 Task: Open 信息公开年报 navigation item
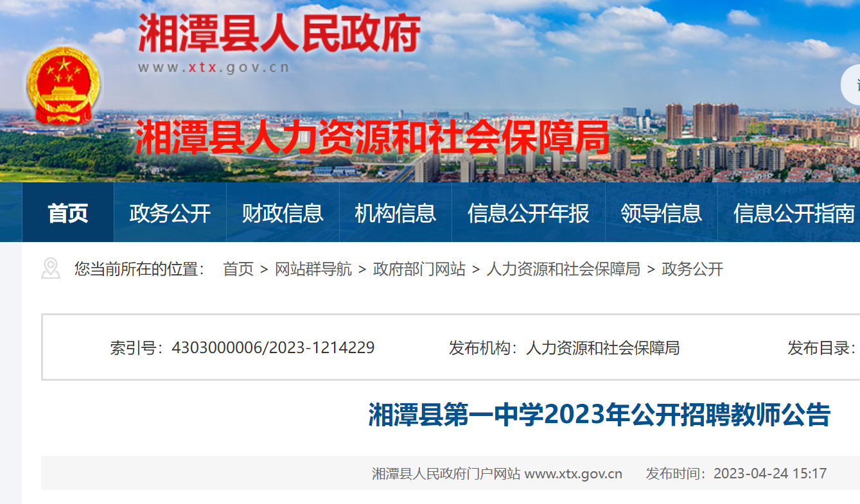pyautogui.click(x=529, y=213)
